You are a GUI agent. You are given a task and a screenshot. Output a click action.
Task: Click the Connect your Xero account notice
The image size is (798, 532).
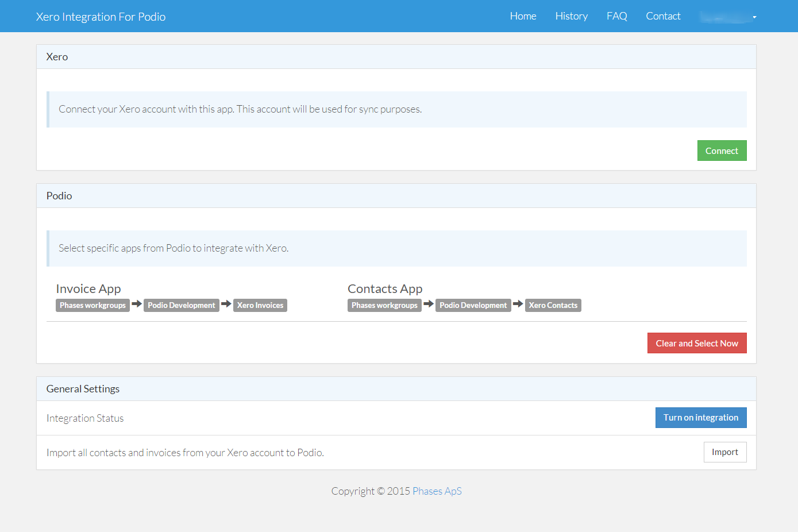(396, 109)
